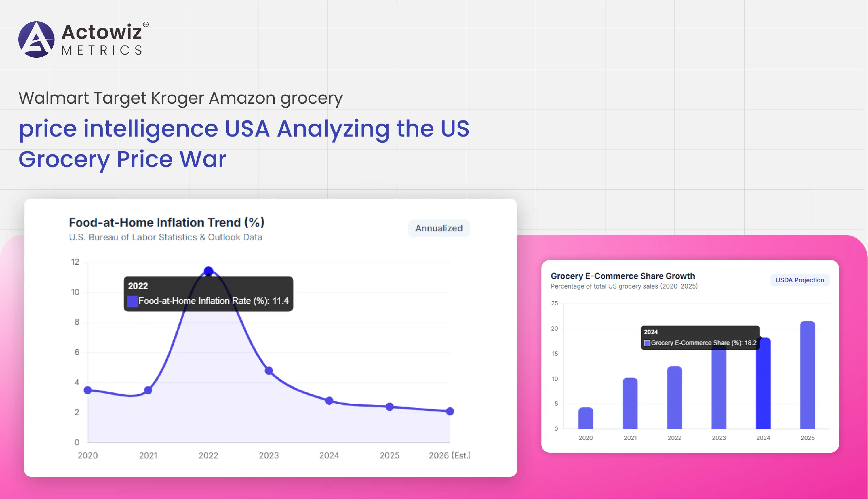Click the '2026 (Est.)' x-axis label

(449, 455)
